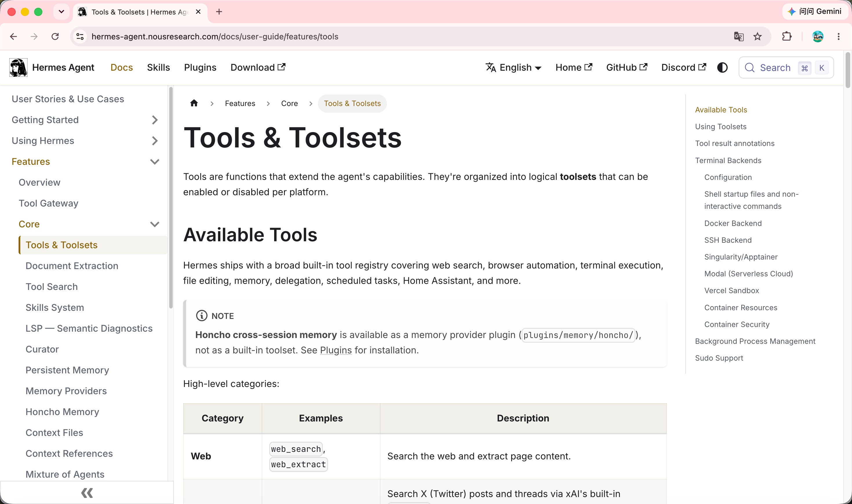Image resolution: width=852 pixels, height=504 pixels.
Task: Jump to Docker Backend in table of contents
Action: tap(733, 224)
